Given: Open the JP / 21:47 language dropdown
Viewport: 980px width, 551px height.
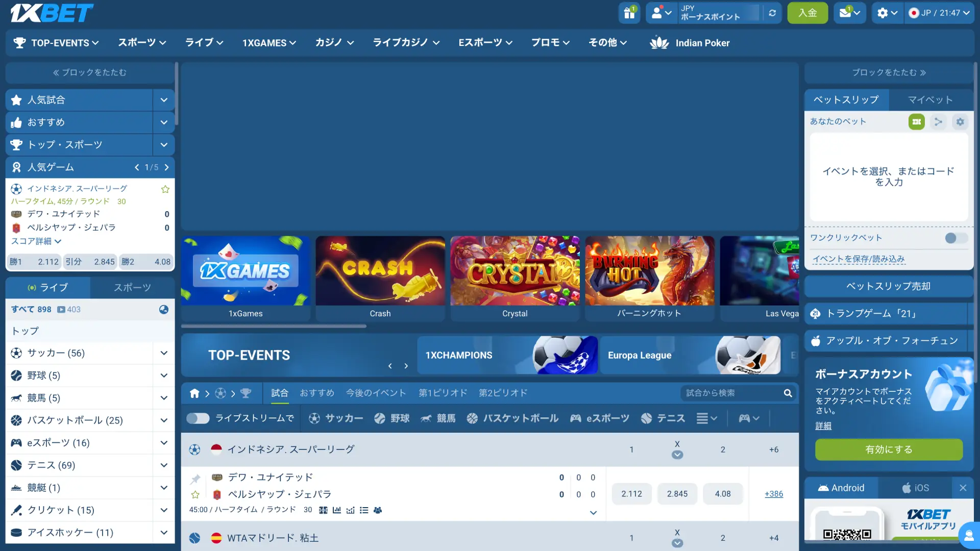Looking at the screenshot, I should click(939, 13).
